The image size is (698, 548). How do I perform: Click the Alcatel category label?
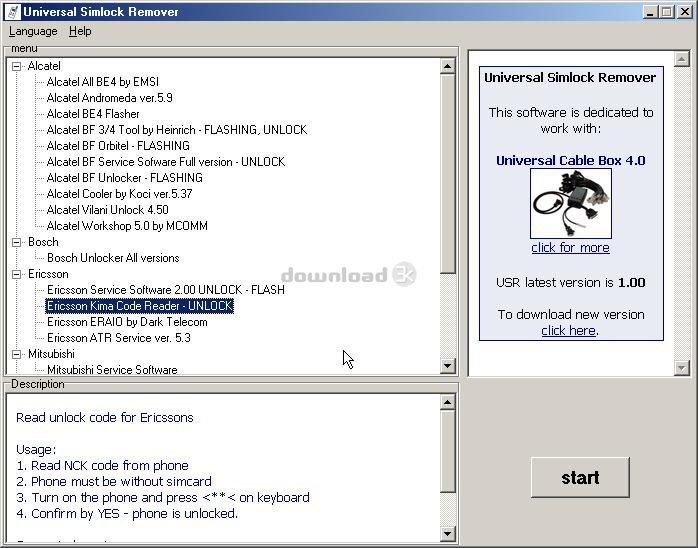(44, 66)
